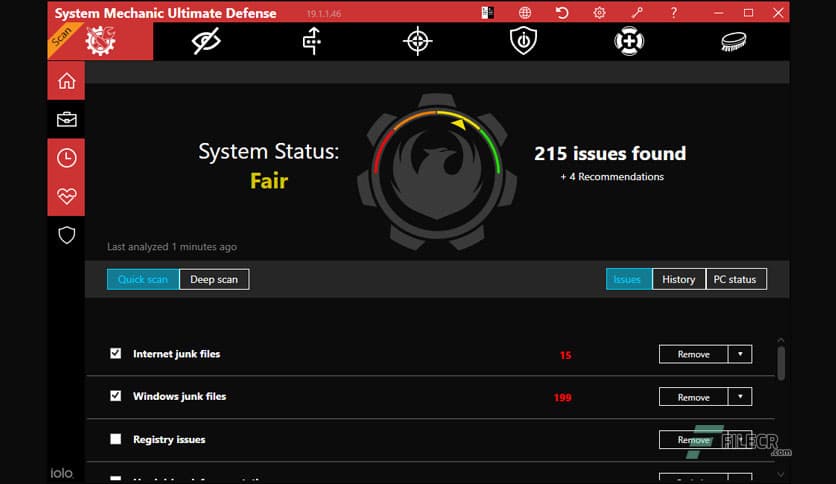Select the History tab
The width and height of the screenshot is (836, 484).
click(x=679, y=279)
